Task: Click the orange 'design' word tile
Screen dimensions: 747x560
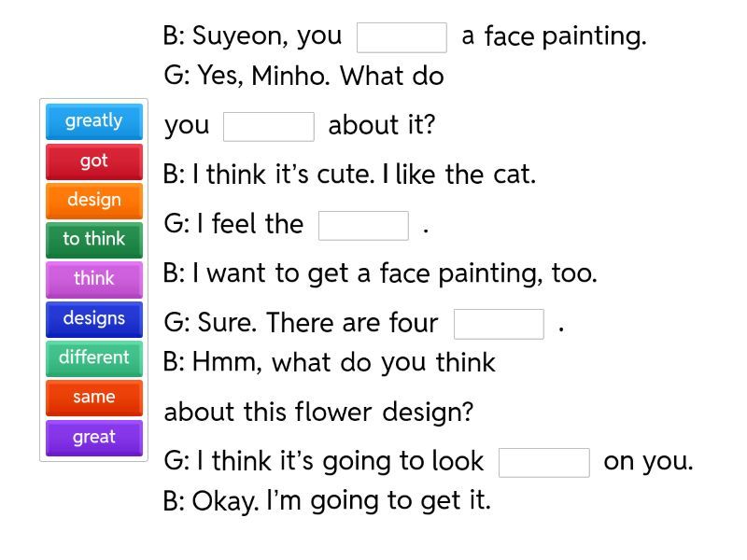Action: (x=93, y=201)
